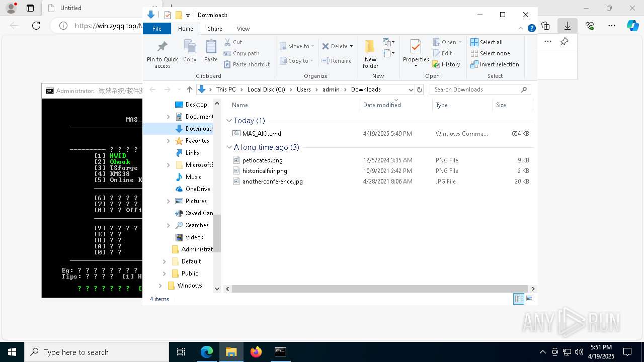
Task: Open Task View on taskbar
Action: click(x=181, y=352)
